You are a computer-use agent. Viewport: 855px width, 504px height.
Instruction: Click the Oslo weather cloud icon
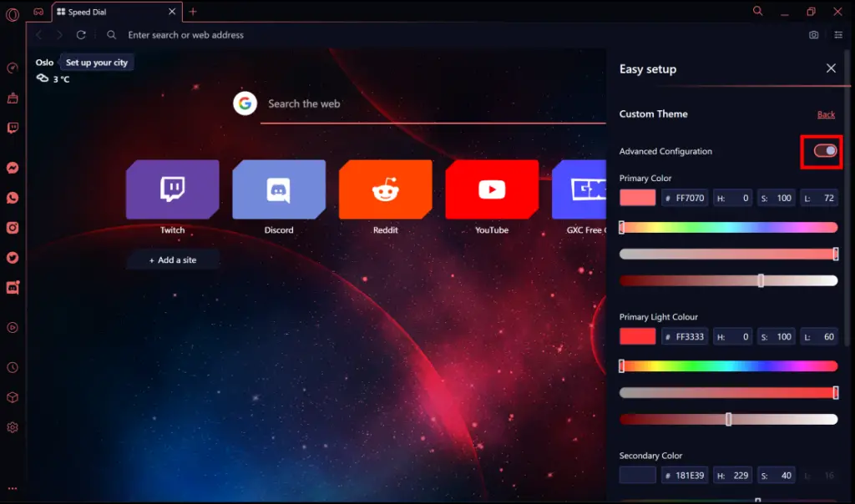pyautogui.click(x=43, y=78)
